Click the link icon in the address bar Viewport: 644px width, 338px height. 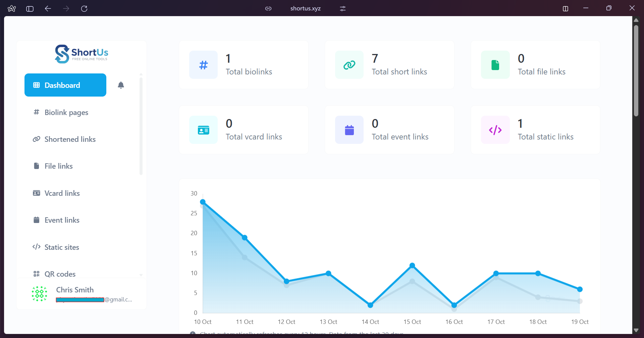point(268,8)
